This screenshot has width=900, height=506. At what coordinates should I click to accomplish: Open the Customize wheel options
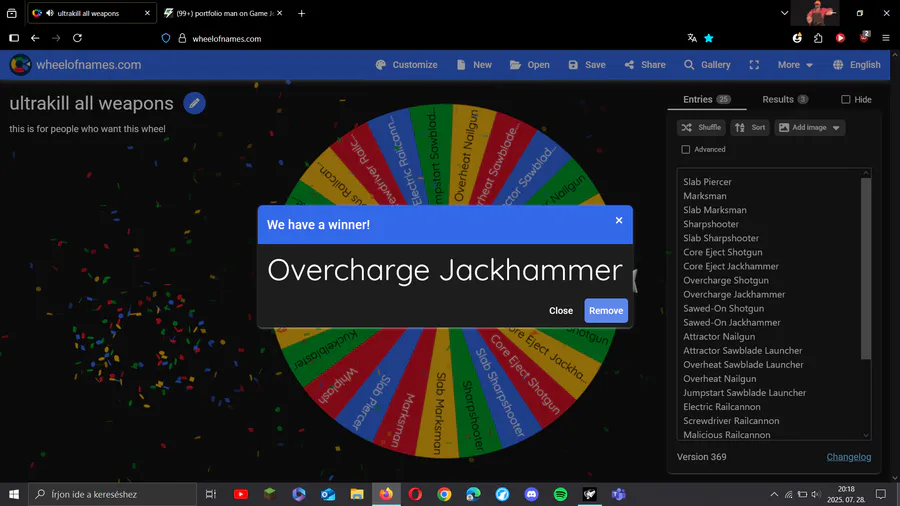(406, 65)
